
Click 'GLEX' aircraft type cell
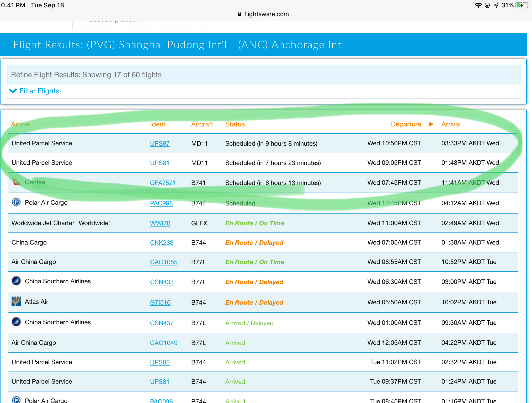[x=199, y=223]
